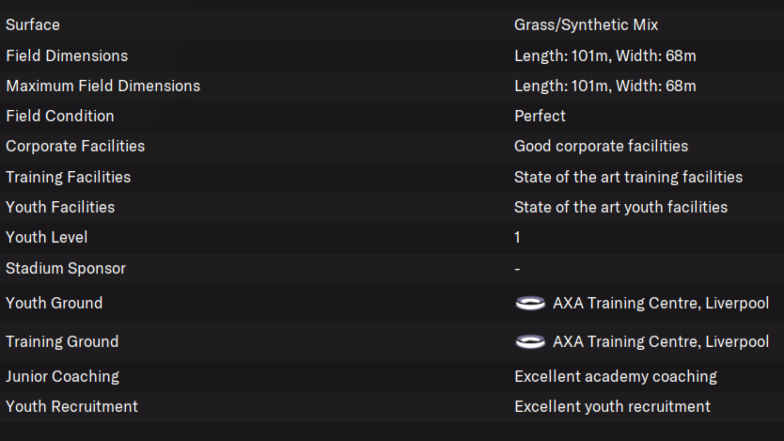Click the Field Dimensions length and width value
Viewport: 784px width, 441px height.
coord(605,56)
